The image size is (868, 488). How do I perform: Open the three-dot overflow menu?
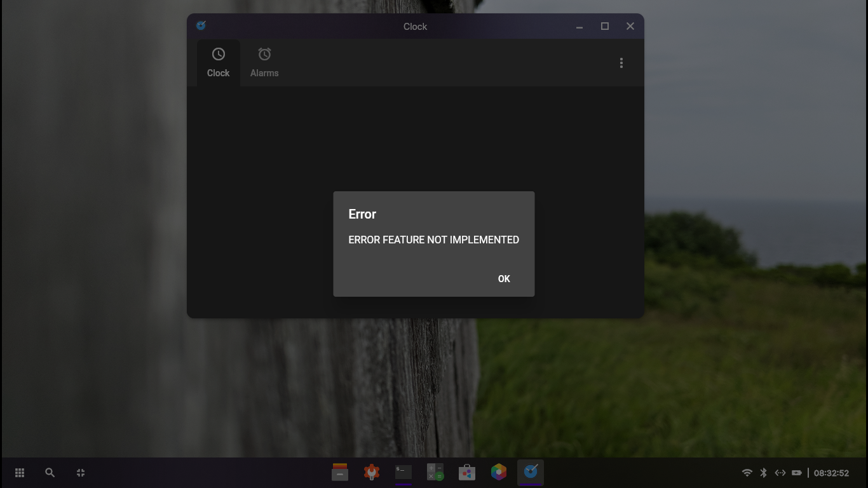point(621,63)
